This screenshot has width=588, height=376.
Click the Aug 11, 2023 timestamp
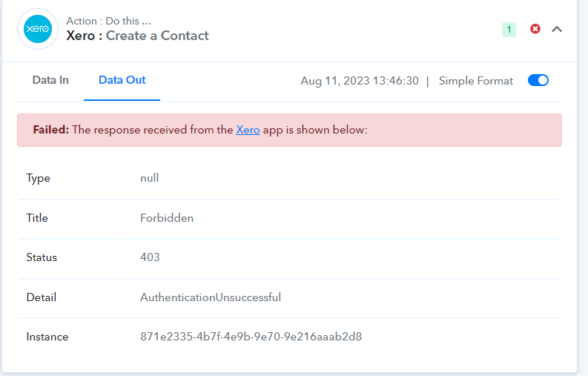click(359, 81)
